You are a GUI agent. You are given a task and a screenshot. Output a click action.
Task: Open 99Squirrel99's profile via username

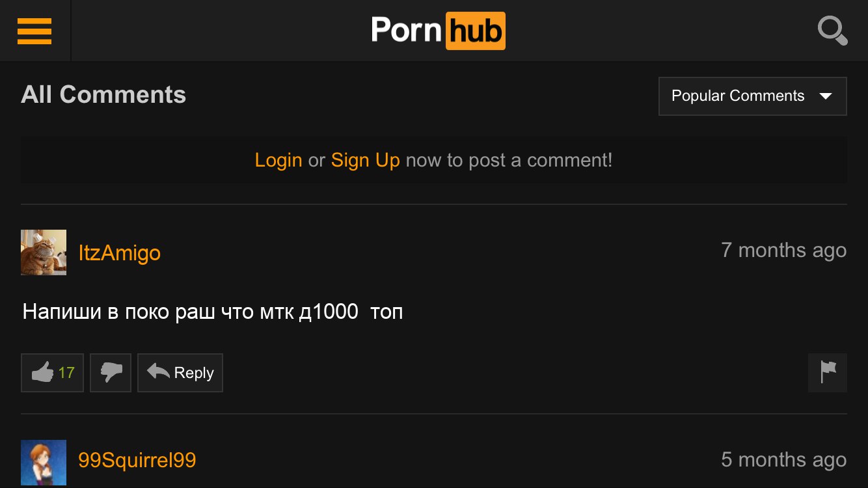pos(137,460)
